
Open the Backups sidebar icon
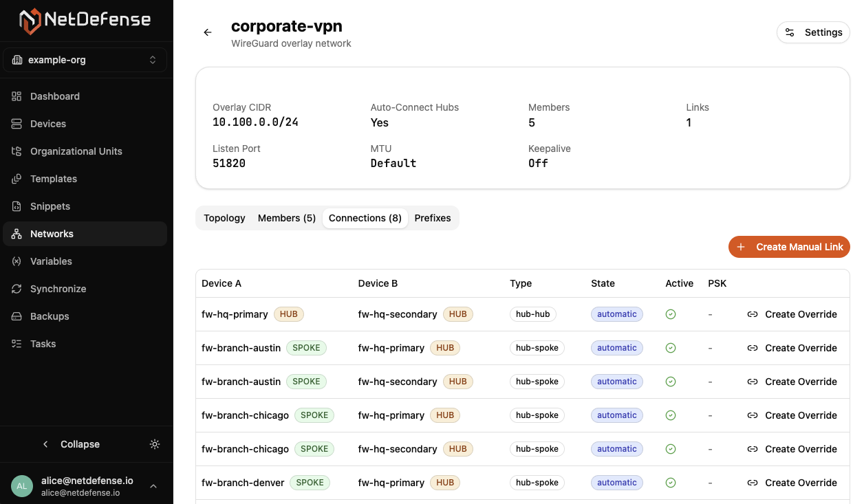[x=17, y=316]
